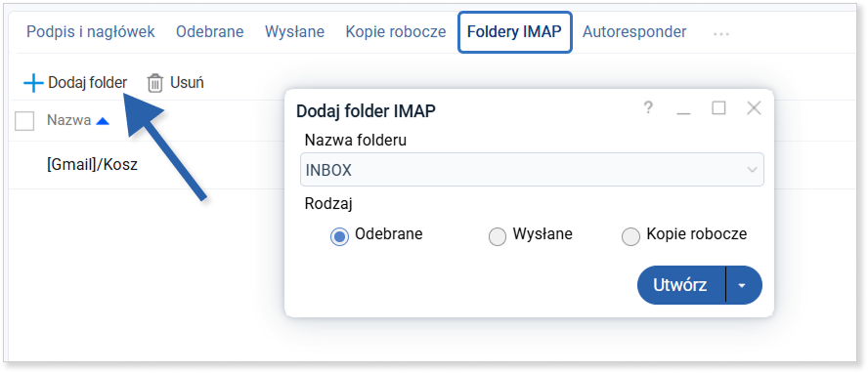Select the Odebrane radio button

click(339, 237)
